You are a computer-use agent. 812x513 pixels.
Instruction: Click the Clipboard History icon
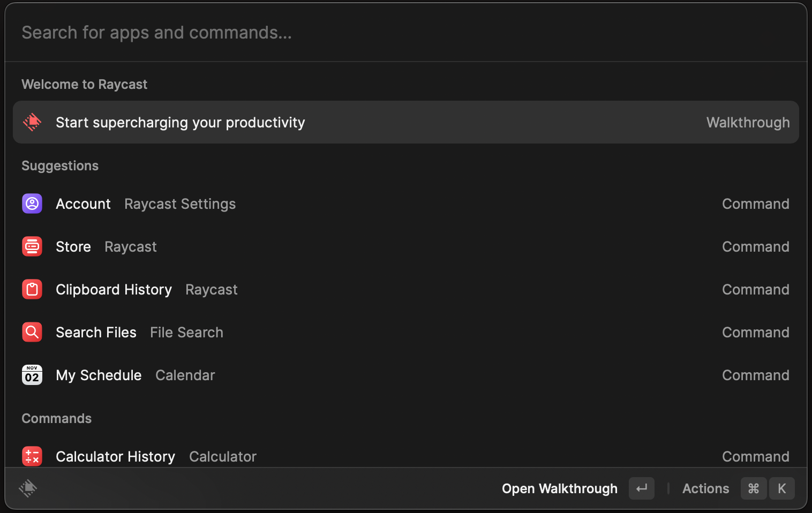pyautogui.click(x=32, y=289)
